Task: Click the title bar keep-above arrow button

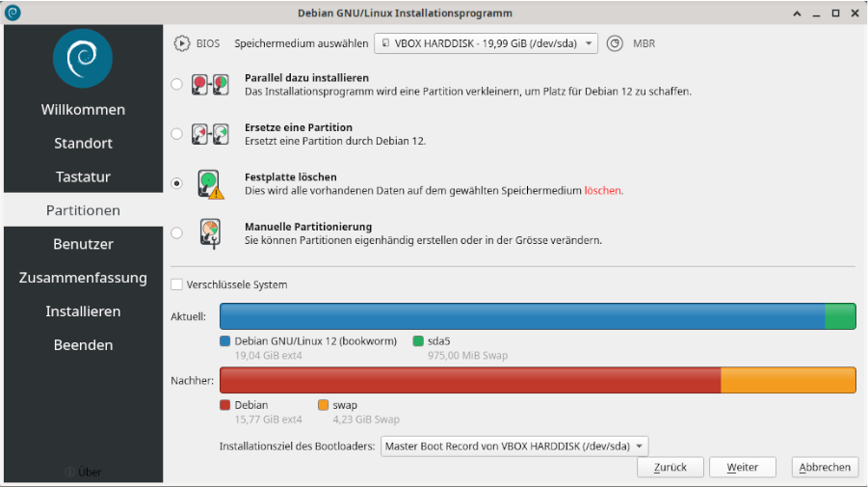Action: (x=797, y=13)
